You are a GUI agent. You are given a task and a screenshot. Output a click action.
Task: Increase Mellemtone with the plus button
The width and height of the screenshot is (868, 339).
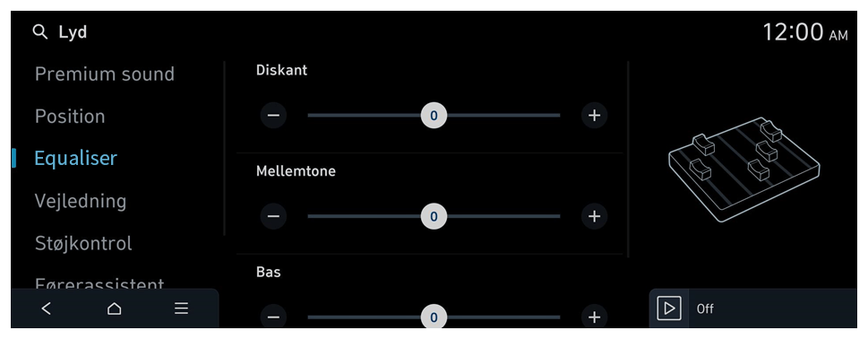(595, 216)
